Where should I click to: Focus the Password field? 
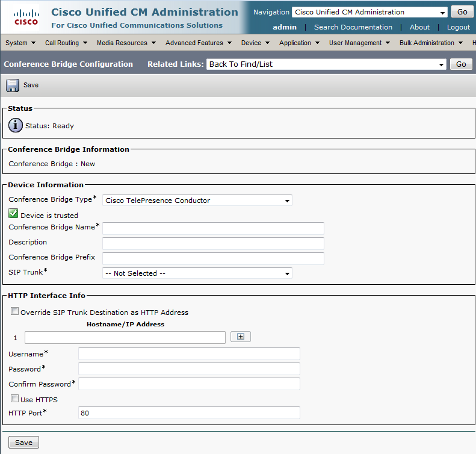click(x=189, y=368)
